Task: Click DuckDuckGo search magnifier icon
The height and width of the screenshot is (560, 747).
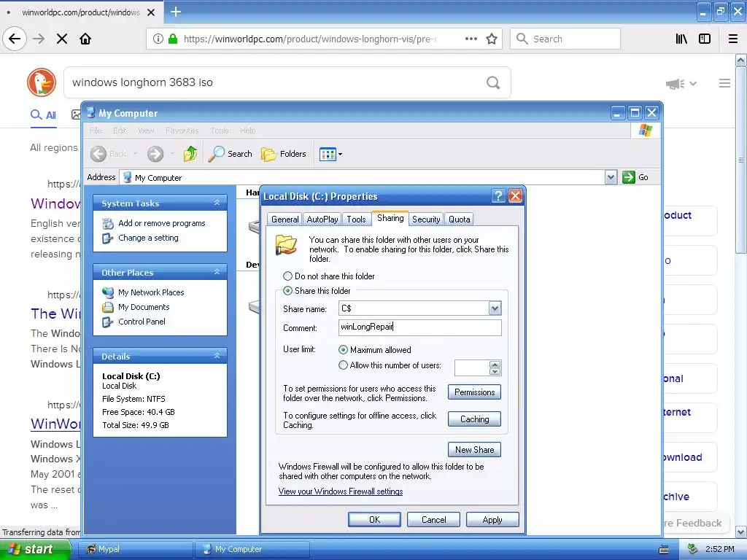Action: (x=493, y=82)
